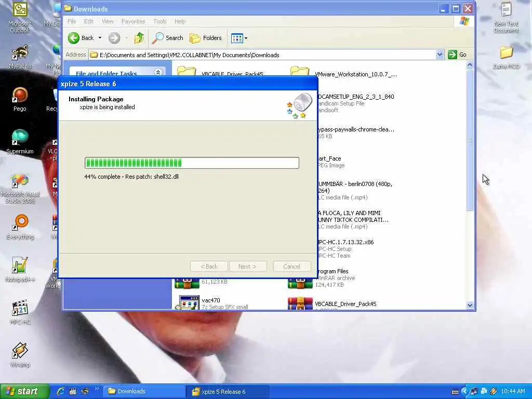Select MPC-HC.1.7.13.32.x86 file name
The width and height of the screenshot is (532, 399).
(x=345, y=242)
